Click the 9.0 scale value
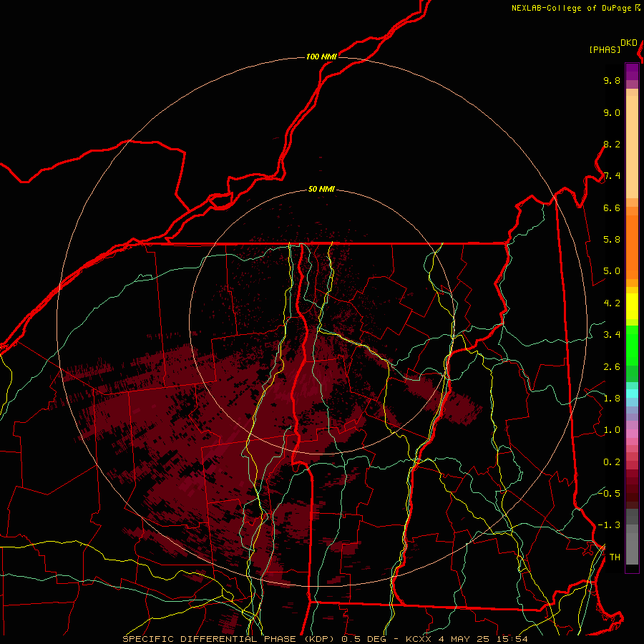The image size is (644, 644). [612, 112]
